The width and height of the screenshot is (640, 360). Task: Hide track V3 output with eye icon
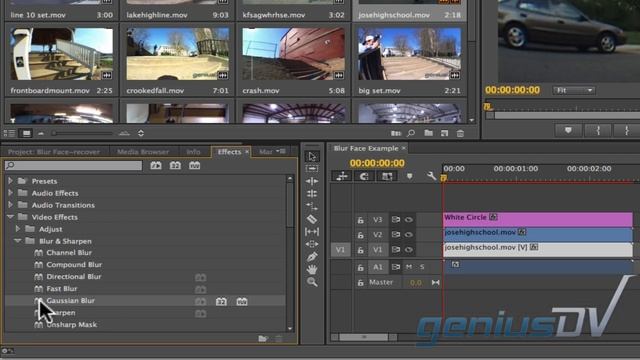pos(409,220)
